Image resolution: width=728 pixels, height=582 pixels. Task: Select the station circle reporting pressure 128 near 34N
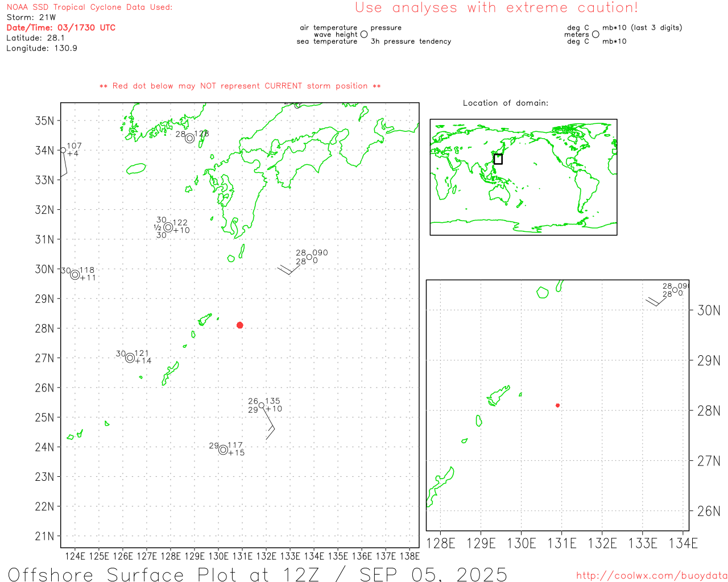(190, 138)
